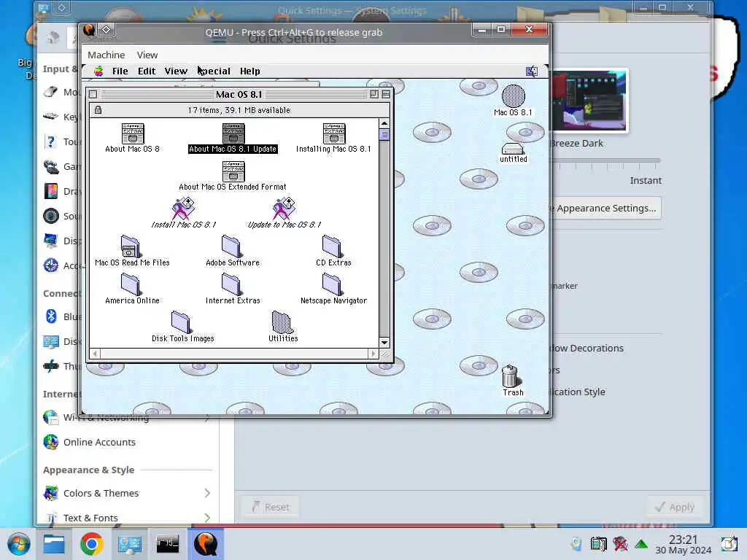This screenshot has width=747, height=560.
Task: Select the Internet Extras folder
Action: pos(231,285)
